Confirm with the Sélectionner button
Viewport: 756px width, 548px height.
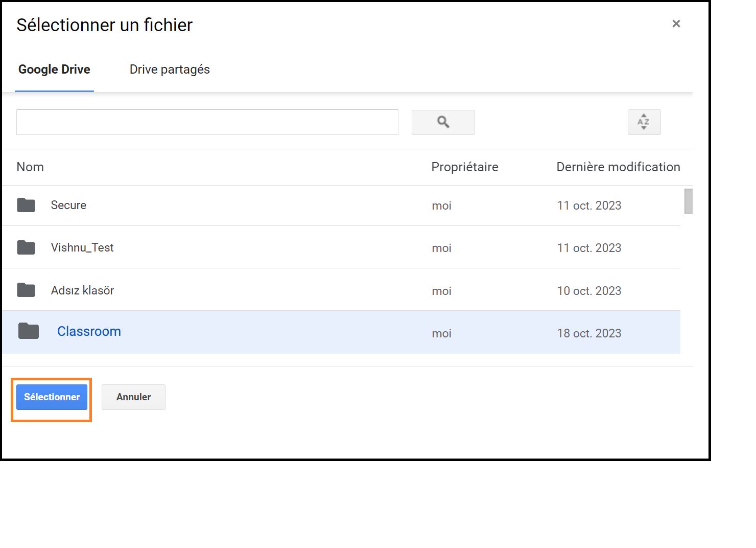[x=52, y=397]
